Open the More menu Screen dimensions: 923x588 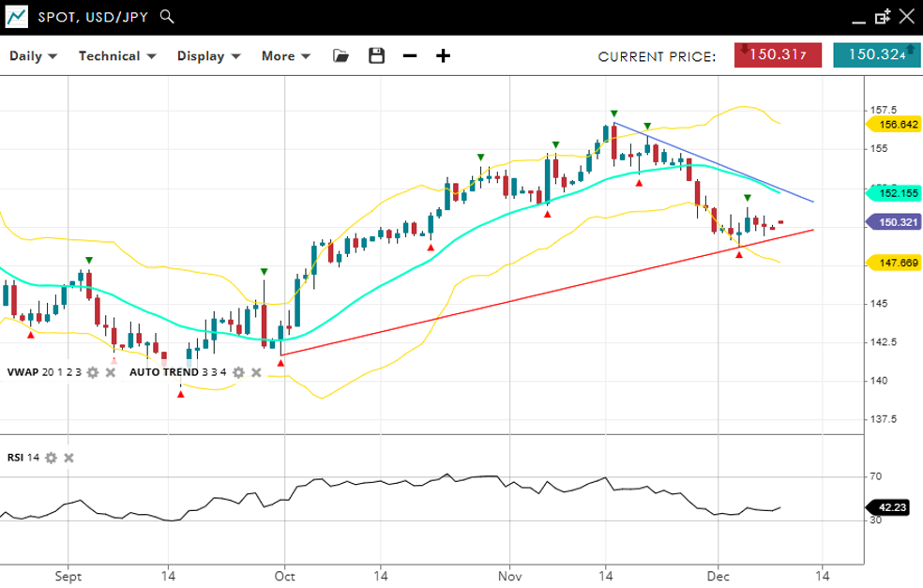point(285,56)
